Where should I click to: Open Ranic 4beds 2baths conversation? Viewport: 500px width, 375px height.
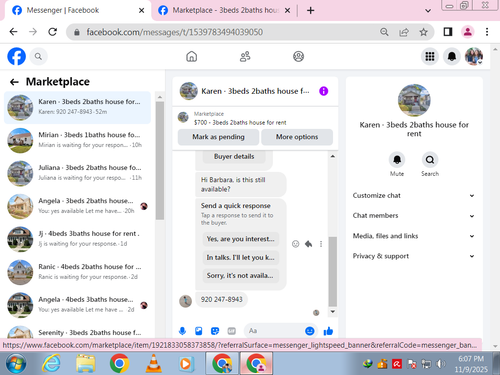point(77,272)
